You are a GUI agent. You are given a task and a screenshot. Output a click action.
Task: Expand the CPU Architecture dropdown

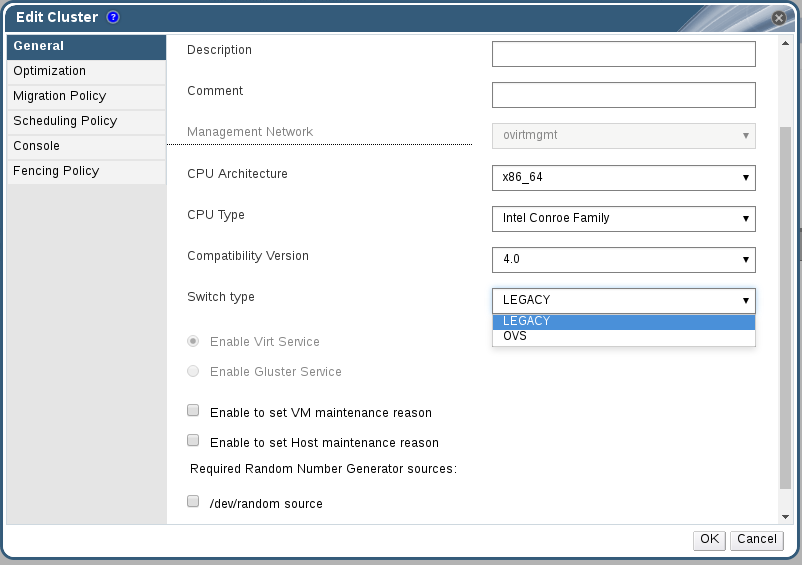[623, 178]
